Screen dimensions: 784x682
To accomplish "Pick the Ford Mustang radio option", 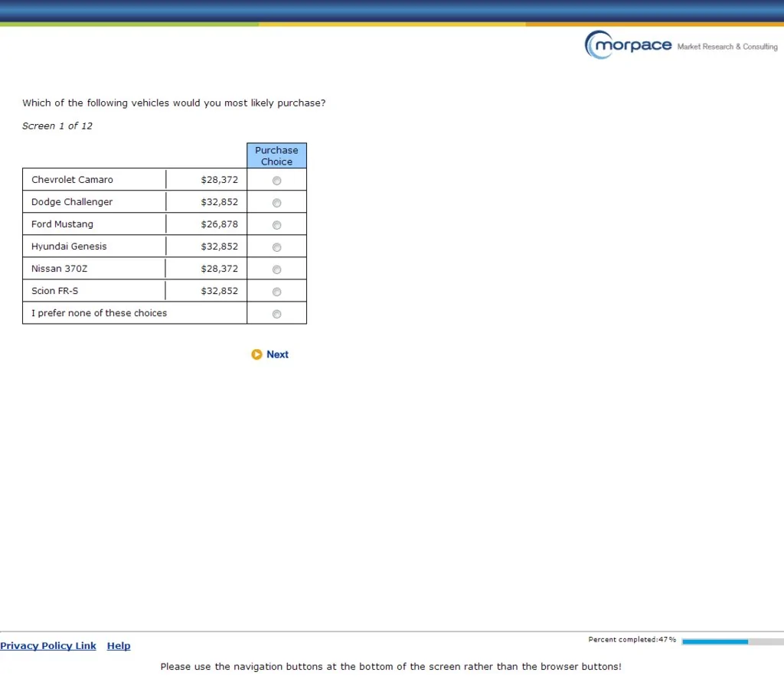I will click(276, 225).
